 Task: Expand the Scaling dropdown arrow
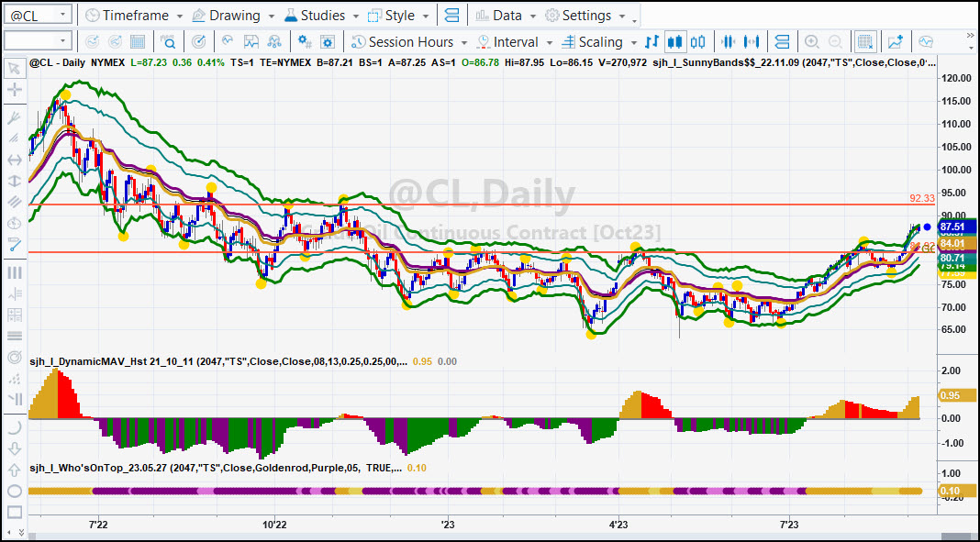click(634, 42)
